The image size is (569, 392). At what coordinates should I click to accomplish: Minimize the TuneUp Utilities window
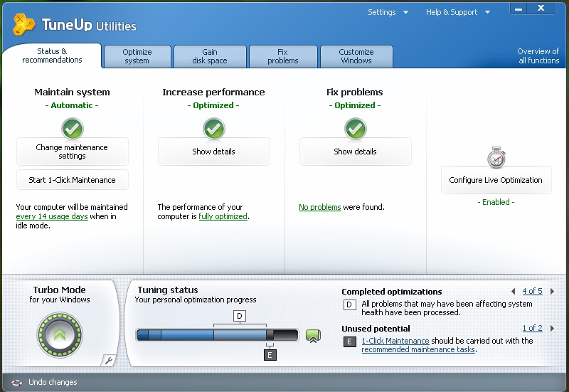tap(519, 9)
